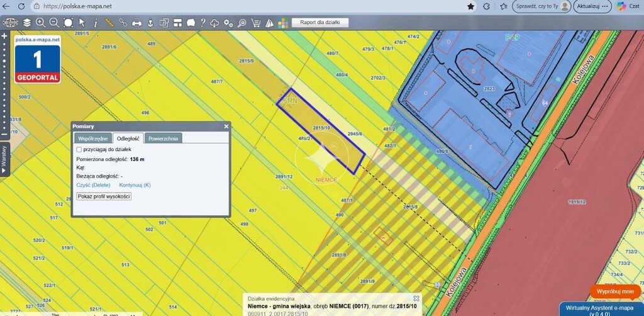Click the 'Czyść (Delete)' link
Viewport: 644px width, 316px height.
click(93, 185)
